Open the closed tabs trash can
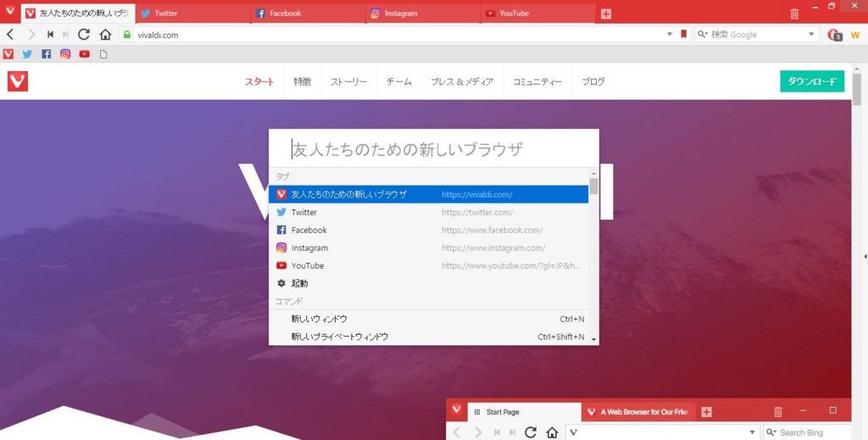Viewport: 868px width, 440px height. tap(794, 14)
